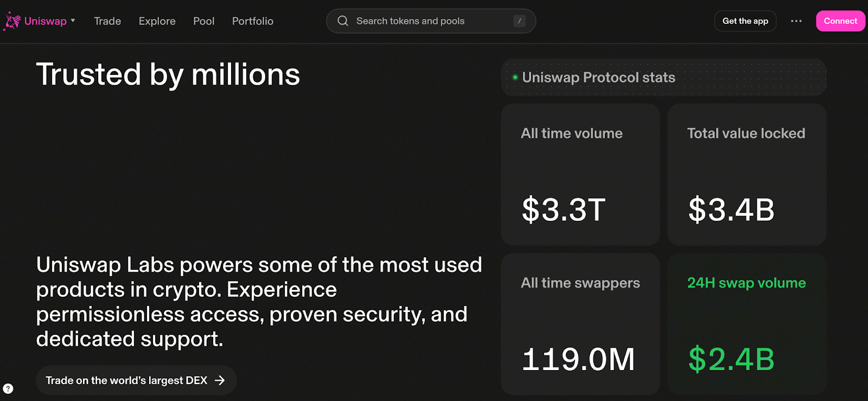Screen dimensions: 868x401
Task: Click the slash shortcut key badge
Action: click(519, 21)
